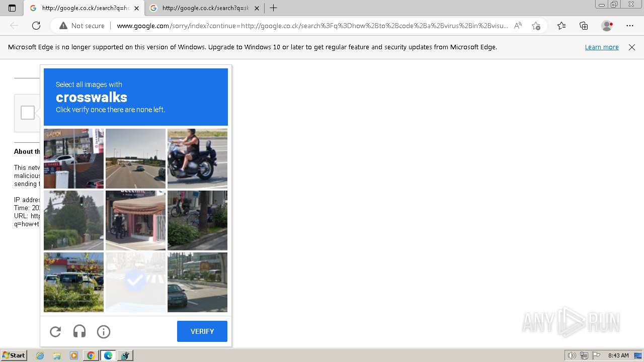Viewport: 644px width, 362px height.
Task: Check the I'm not a robot checkbox
Action: coord(28,113)
